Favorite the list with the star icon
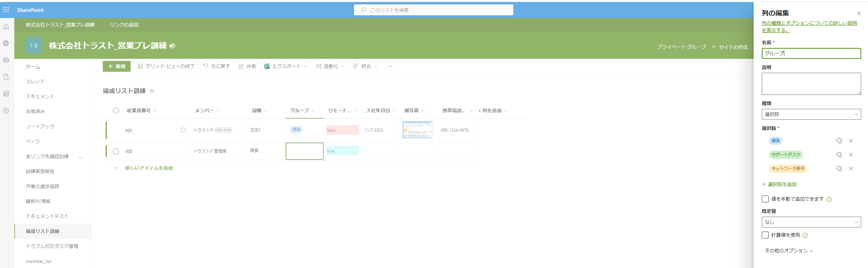 [152, 91]
